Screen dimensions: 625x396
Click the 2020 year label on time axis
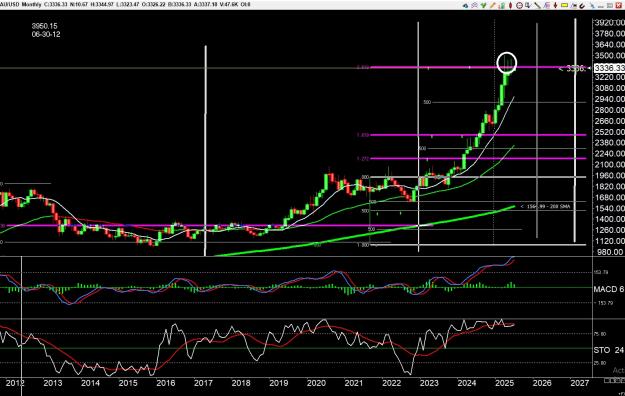click(316, 383)
